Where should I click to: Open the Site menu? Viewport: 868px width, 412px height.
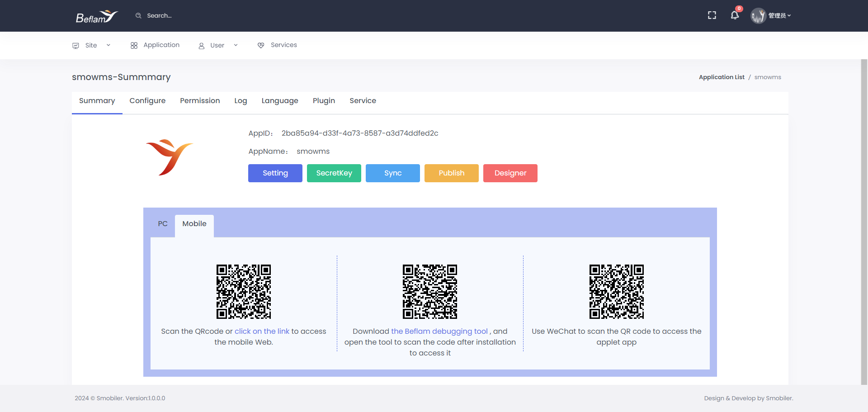91,45
